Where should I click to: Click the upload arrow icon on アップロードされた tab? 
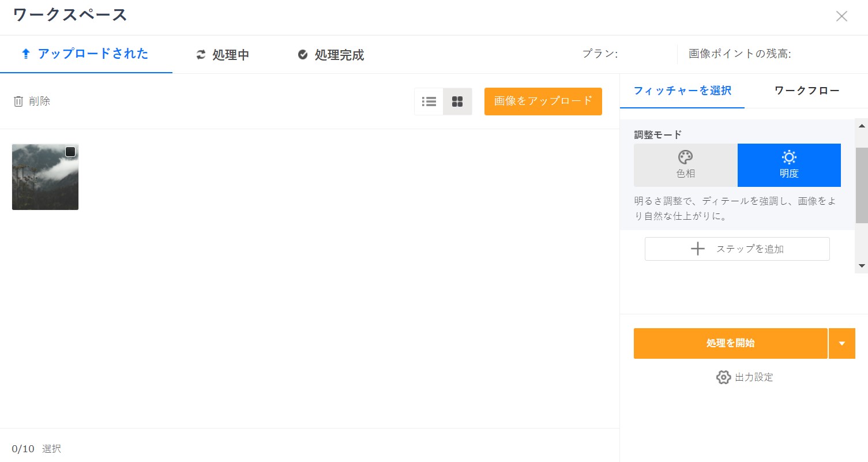tap(25, 54)
